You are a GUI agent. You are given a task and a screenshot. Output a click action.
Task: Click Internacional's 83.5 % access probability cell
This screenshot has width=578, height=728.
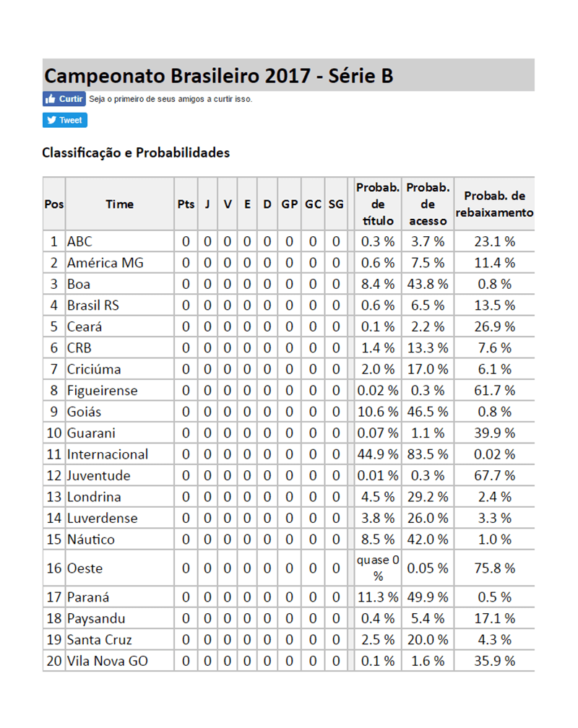pyautogui.click(x=428, y=454)
